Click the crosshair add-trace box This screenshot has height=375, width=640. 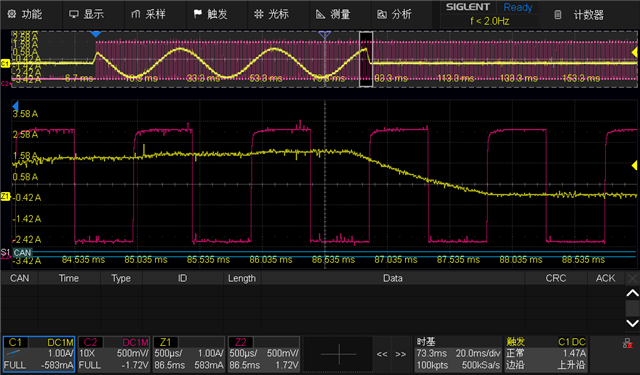point(338,354)
